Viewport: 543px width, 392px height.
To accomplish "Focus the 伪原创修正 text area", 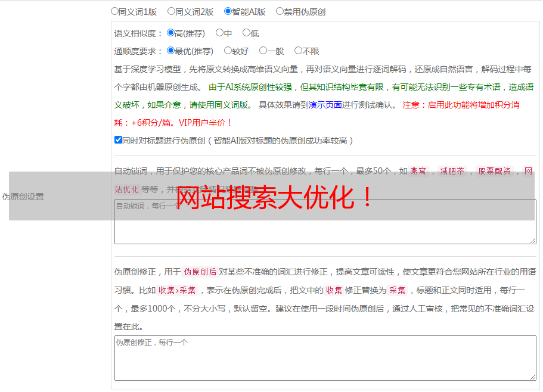I will point(325,360).
